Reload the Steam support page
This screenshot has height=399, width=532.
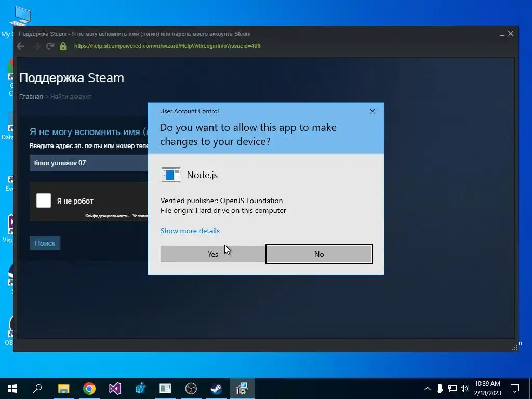[x=50, y=46]
